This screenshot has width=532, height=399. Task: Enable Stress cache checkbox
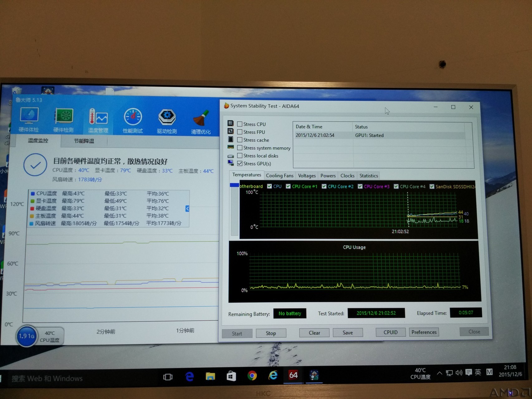240,140
